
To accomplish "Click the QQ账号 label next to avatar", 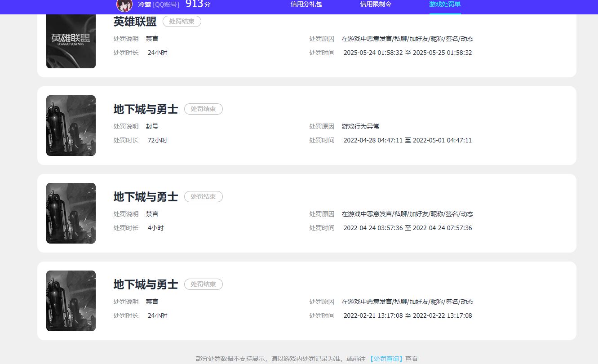I will click(x=166, y=5).
